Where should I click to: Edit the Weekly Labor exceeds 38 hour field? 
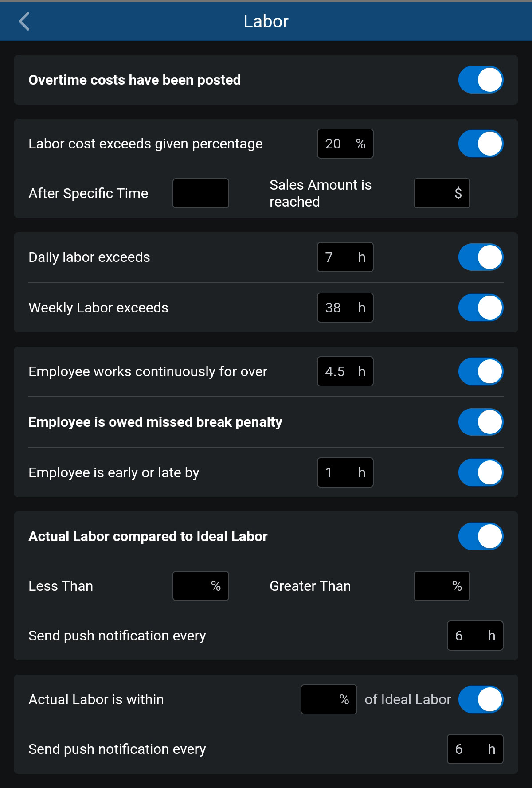tap(345, 307)
